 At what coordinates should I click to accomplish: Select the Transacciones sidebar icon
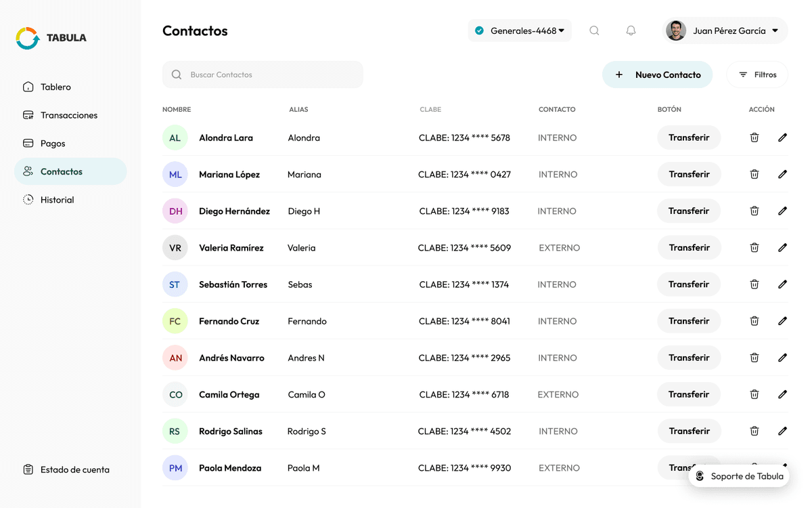pyautogui.click(x=28, y=115)
